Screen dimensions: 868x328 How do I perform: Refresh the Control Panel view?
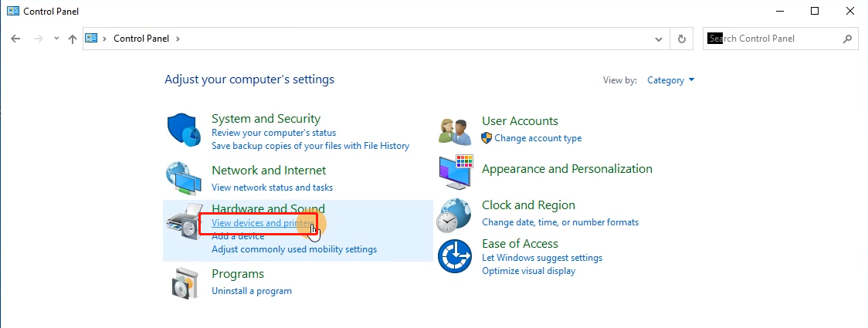point(681,39)
